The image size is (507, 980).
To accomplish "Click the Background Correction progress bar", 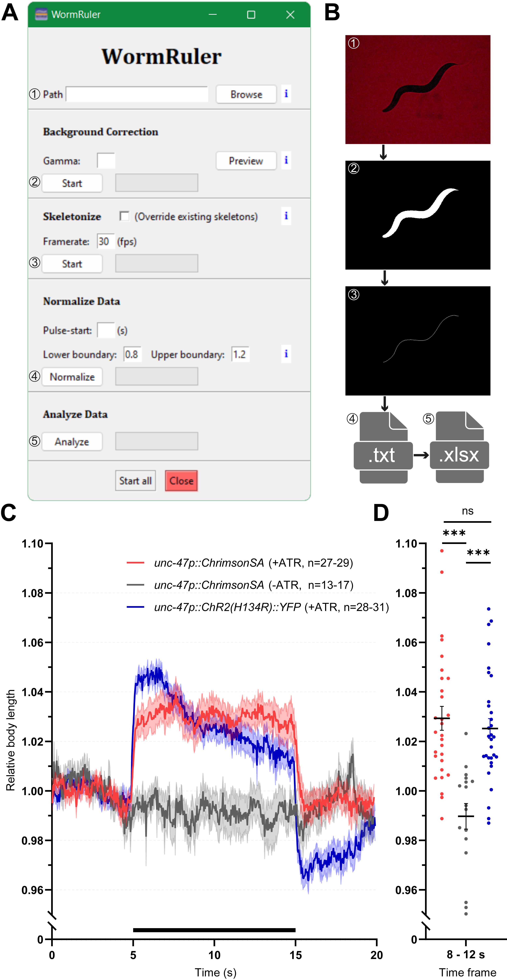I will click(157, 183).
